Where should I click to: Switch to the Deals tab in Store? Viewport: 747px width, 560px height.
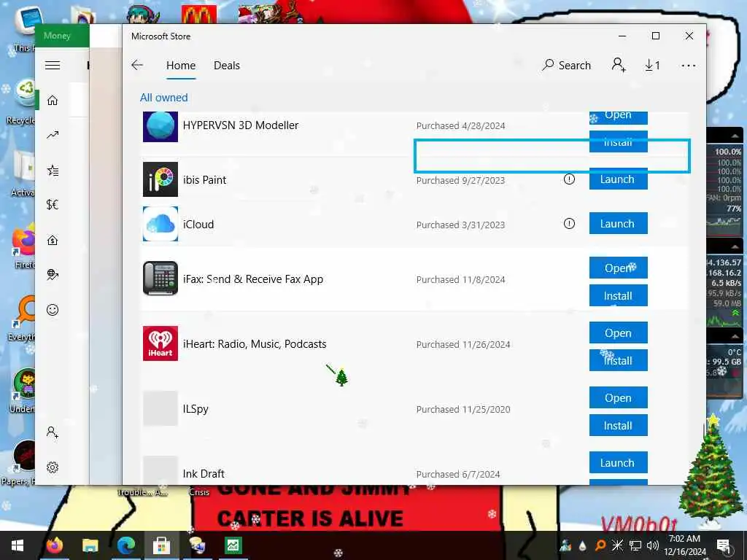tap(227, 65)
